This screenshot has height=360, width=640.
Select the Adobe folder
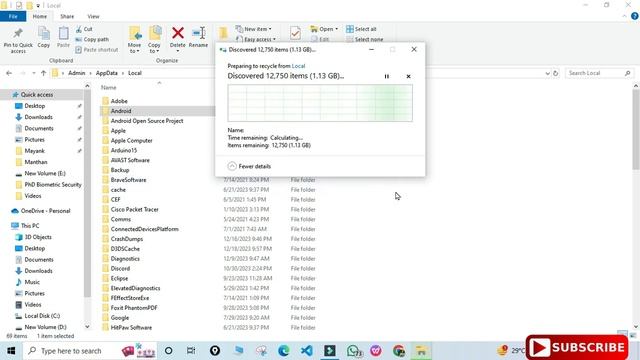click(119, 101)
